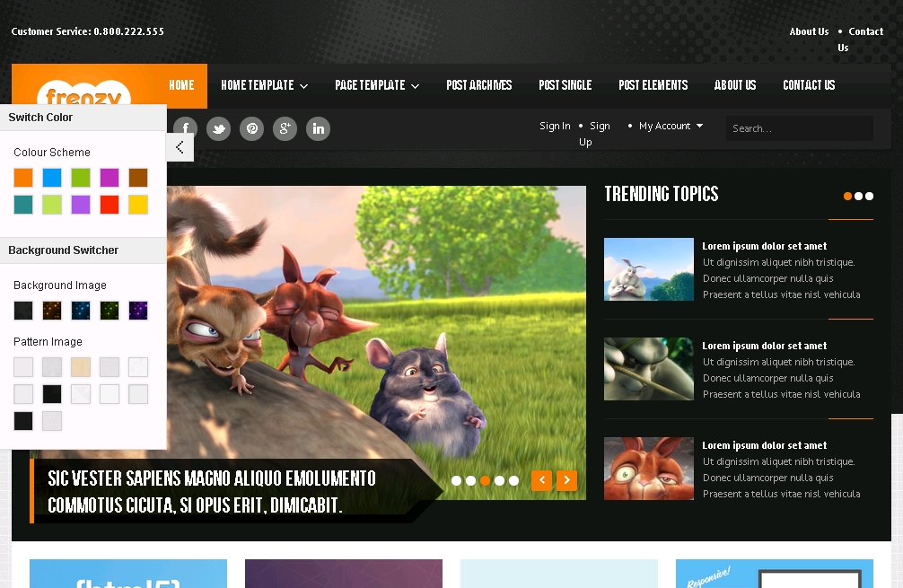Select the last slider pagination dot
Image resolution: width=903 pixels, height=588 pixels.
point(513,480)
